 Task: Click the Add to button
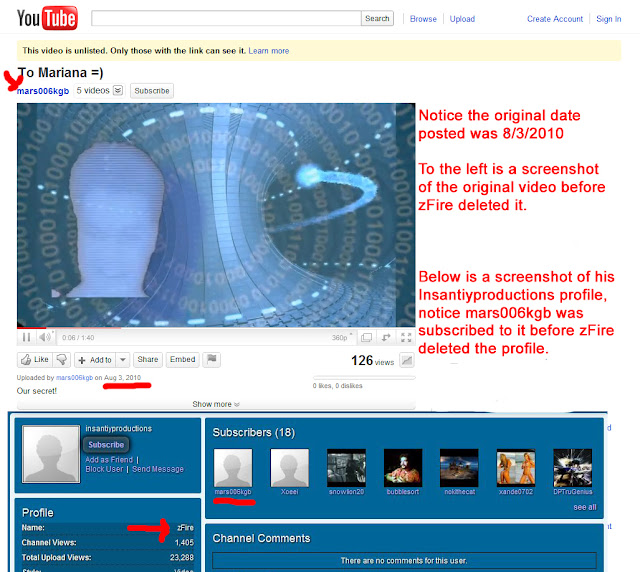[95, 360]
